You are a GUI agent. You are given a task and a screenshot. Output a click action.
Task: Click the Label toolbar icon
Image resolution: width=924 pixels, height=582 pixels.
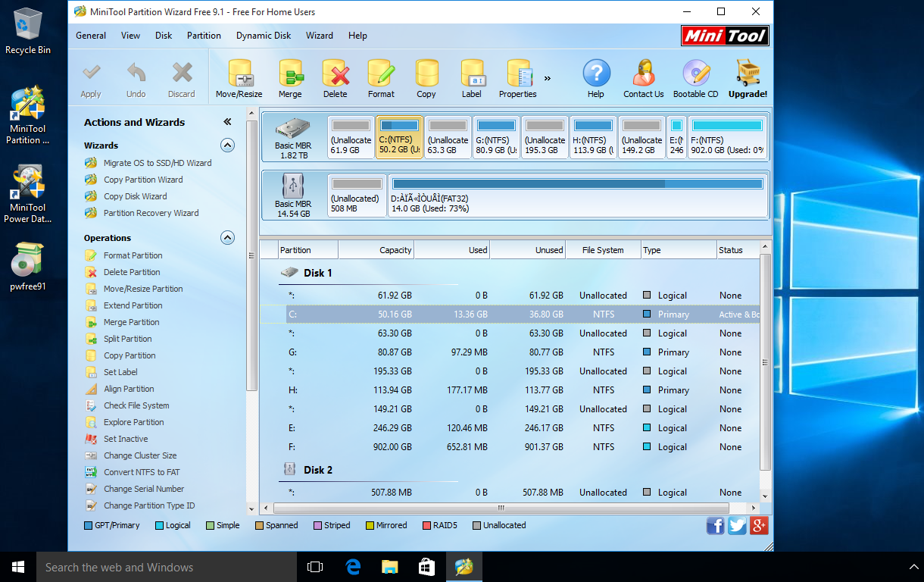click(x=472, y=74)
